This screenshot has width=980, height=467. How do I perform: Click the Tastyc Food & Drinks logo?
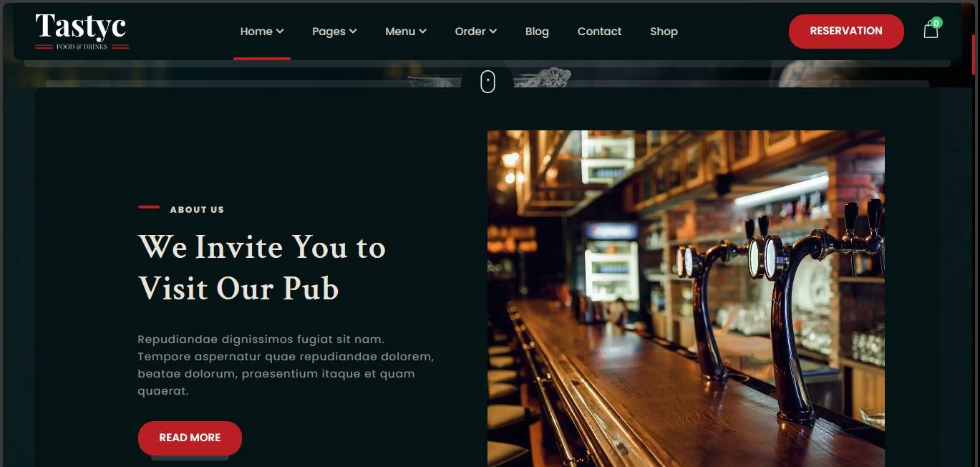point(82,32)
